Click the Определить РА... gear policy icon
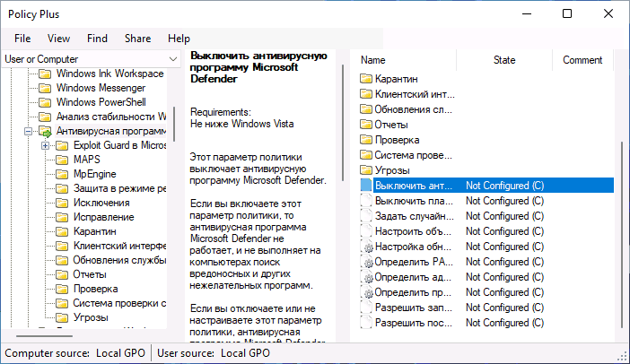This screenshot has width=630, height=364. (367, 262)
